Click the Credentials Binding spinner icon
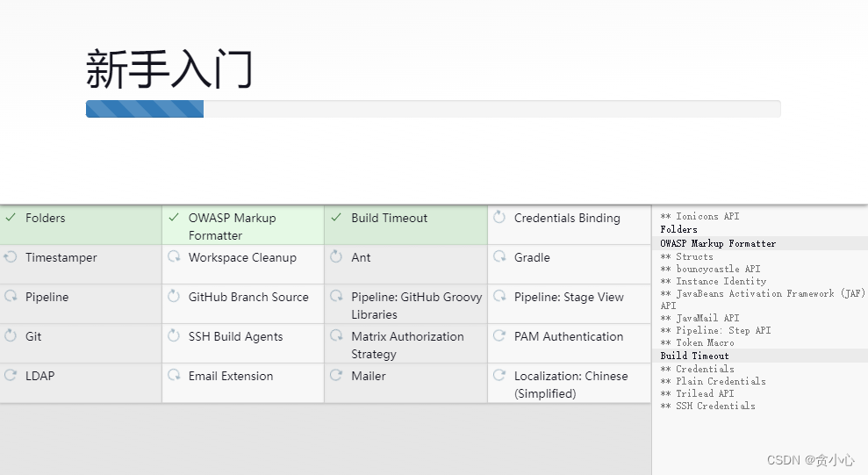The width and height of the screenshot is (868, 475). click(x=499, y=217)
